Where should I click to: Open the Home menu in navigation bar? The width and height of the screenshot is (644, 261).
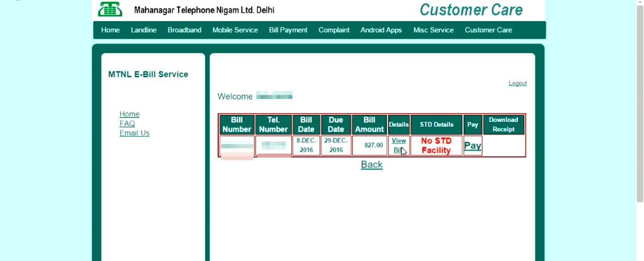coord(110,30)
